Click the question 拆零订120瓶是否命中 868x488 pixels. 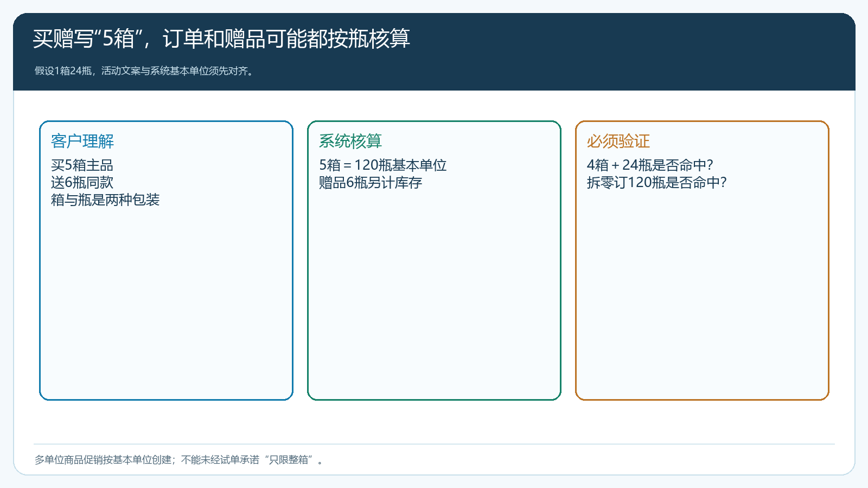(656, 182)
